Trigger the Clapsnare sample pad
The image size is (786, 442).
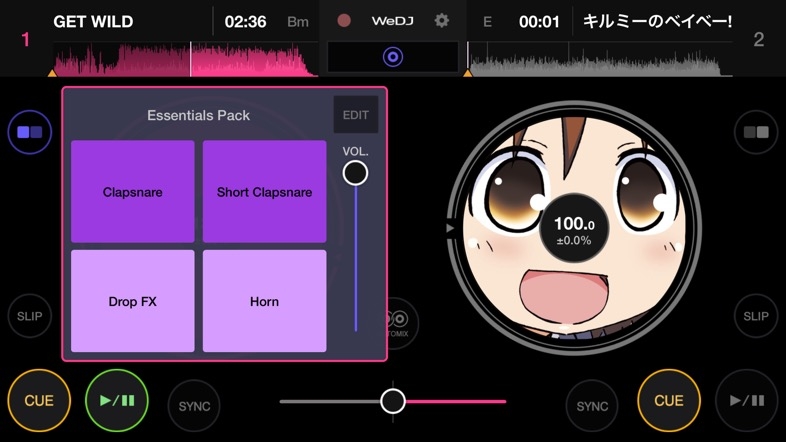(133, 192)
